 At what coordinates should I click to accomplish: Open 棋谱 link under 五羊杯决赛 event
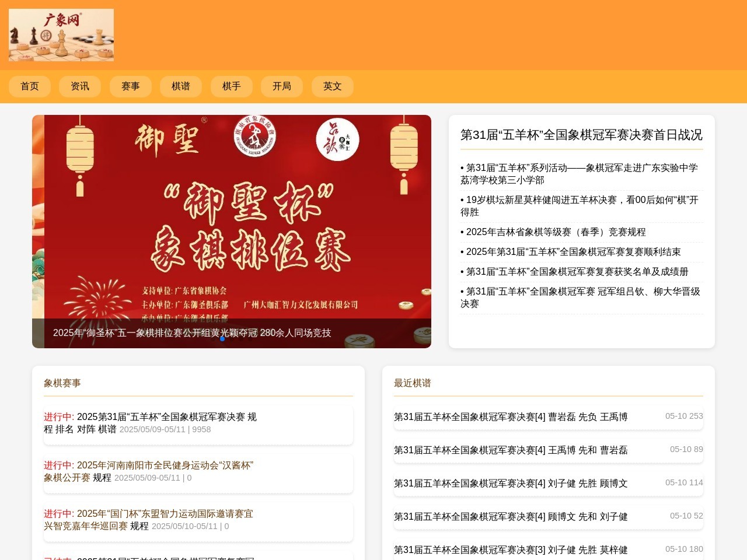coord(107,429)
